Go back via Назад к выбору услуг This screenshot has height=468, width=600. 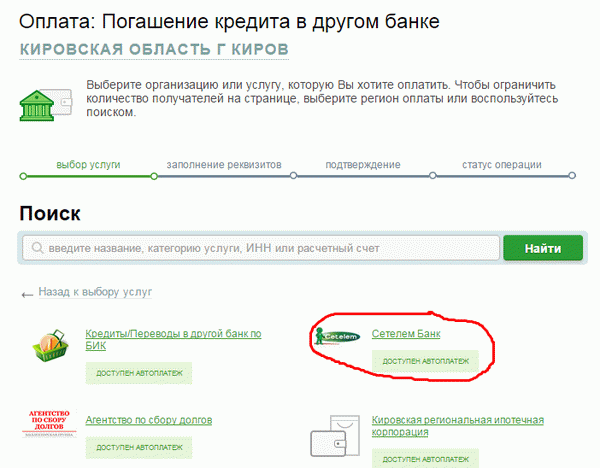pos(95,293)
